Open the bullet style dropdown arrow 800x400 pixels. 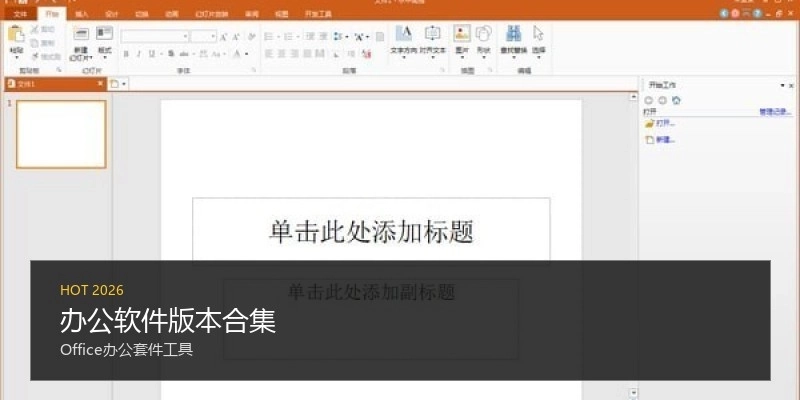tap(279, 37)
